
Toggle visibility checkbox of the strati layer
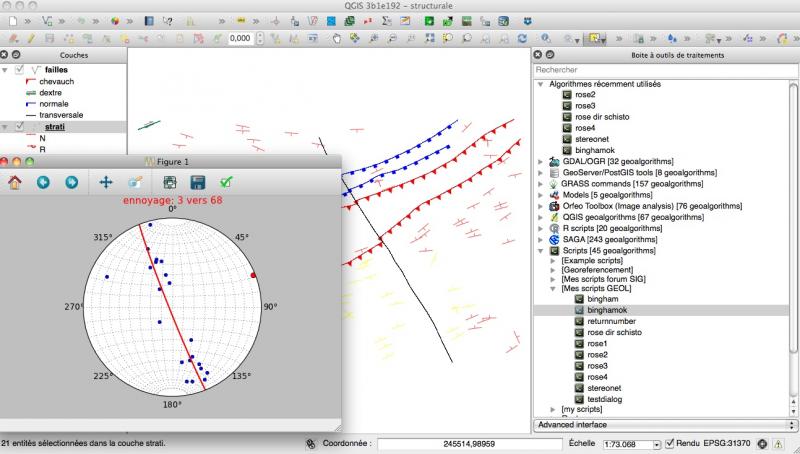(19, 127)
